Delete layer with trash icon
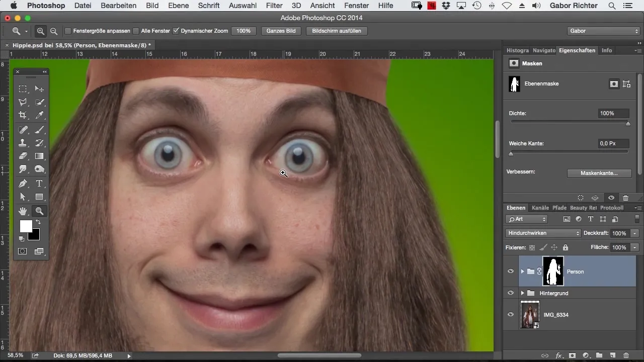The height and width of the screenshot is (362, 644). point(626,355)
